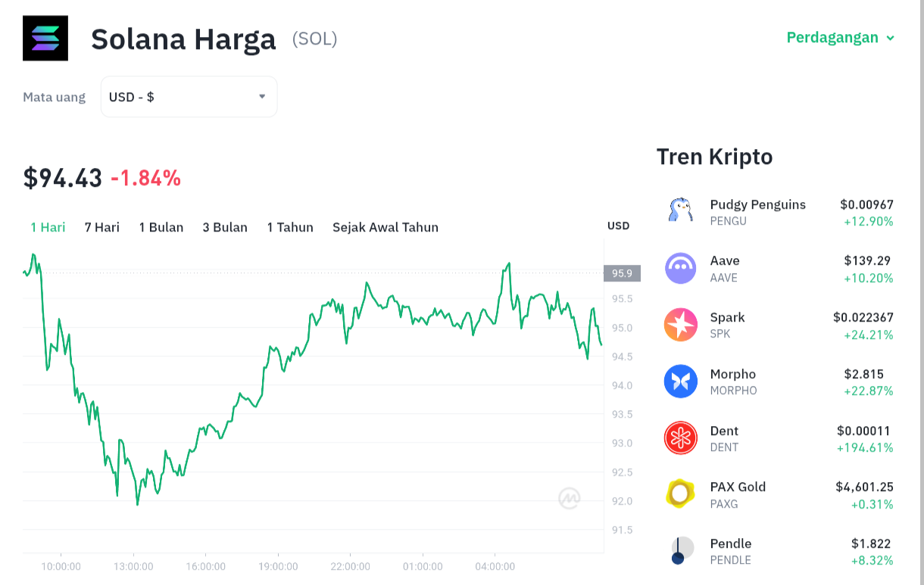
Task: Select the Aave ghost icon
Action: pos(680,268)
